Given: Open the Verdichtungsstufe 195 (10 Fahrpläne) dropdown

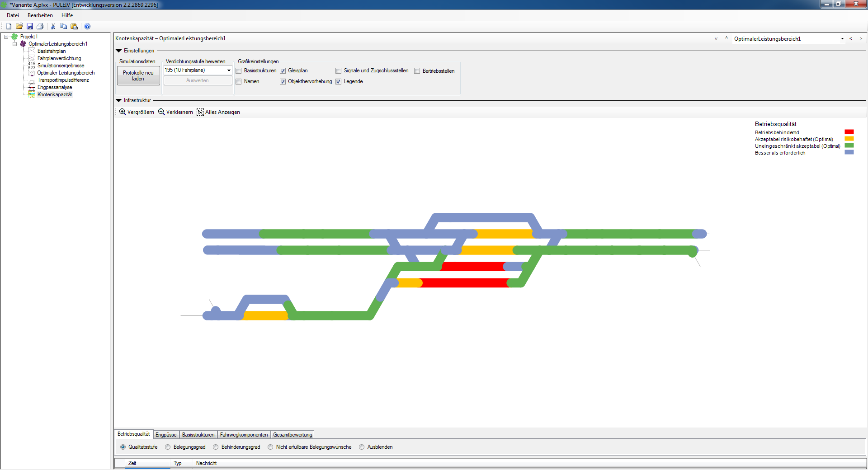Looking at the screenshot, I should [229, 70].
